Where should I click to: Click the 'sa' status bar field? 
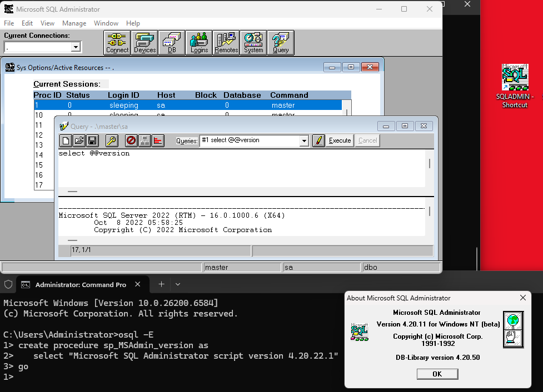(x=322, y=268)
